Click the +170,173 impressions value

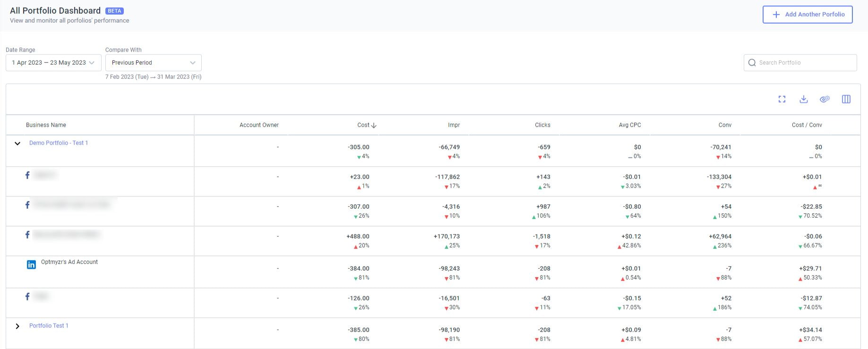point(447,237)
